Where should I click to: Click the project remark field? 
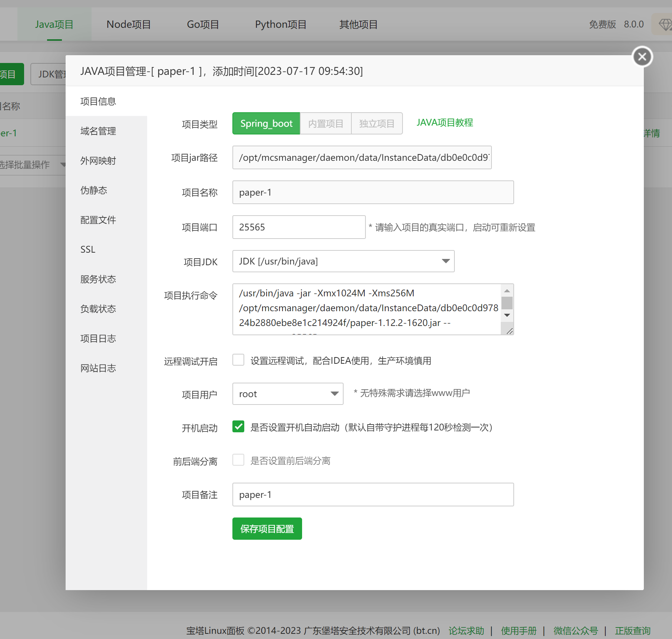(373, 495)
